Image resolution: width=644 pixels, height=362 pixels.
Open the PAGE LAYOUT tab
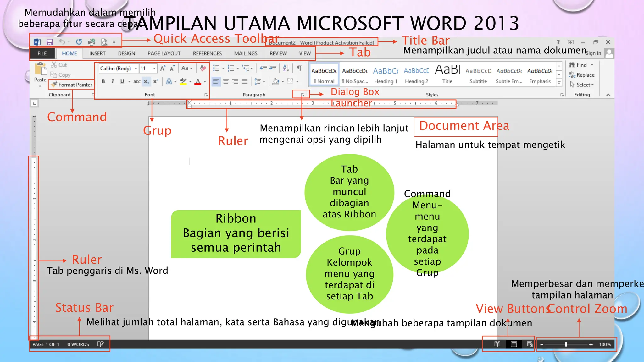click(x=164, y=53)
